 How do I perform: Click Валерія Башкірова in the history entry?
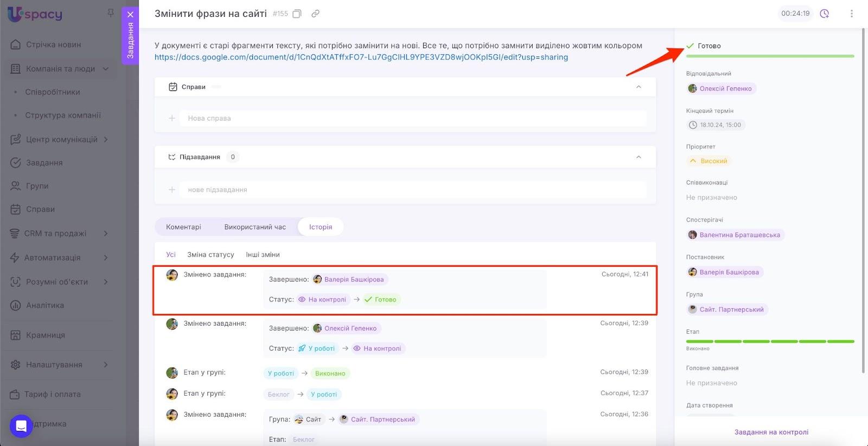(350, 280)
